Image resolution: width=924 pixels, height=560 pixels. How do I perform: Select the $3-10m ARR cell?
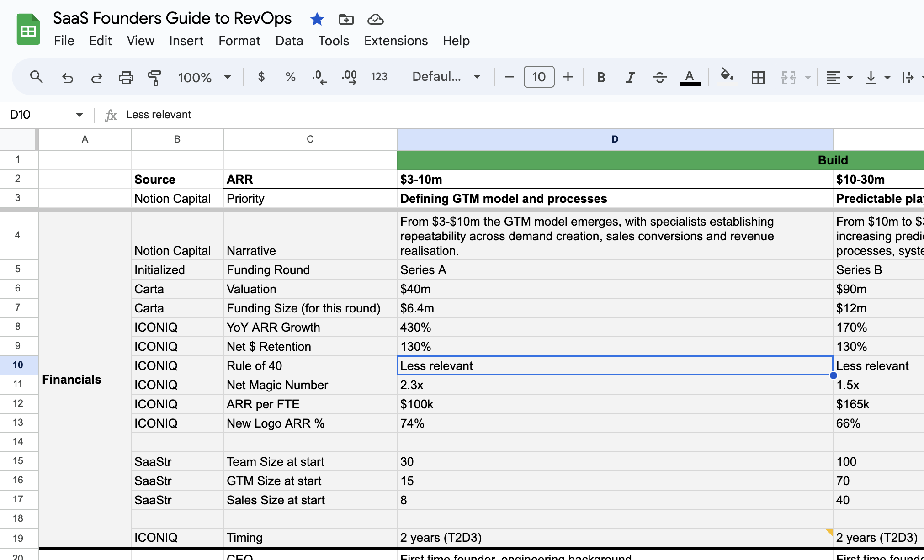click(x=615, y=180)
